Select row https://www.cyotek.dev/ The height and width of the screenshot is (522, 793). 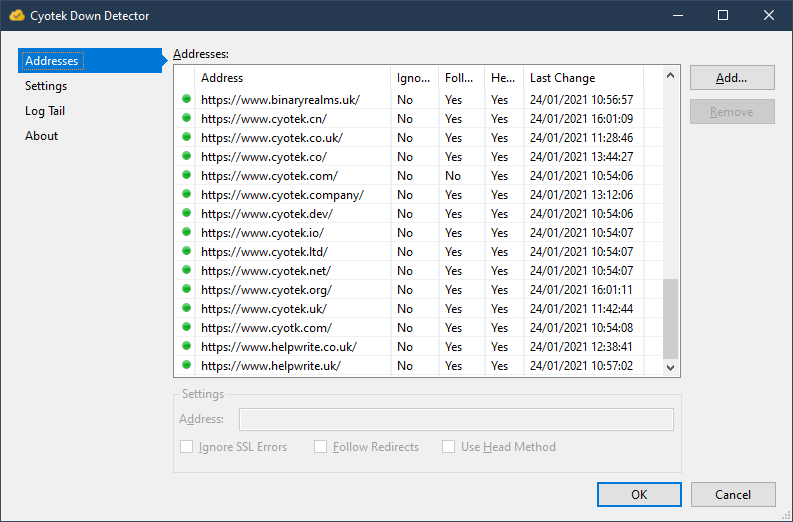[x=419, y=213]
